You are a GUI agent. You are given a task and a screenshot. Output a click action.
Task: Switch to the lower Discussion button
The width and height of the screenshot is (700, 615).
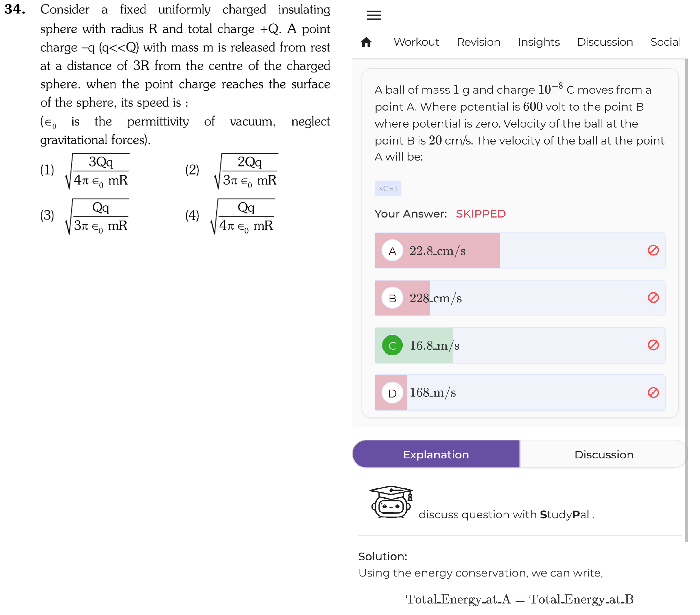click(604, 454)
